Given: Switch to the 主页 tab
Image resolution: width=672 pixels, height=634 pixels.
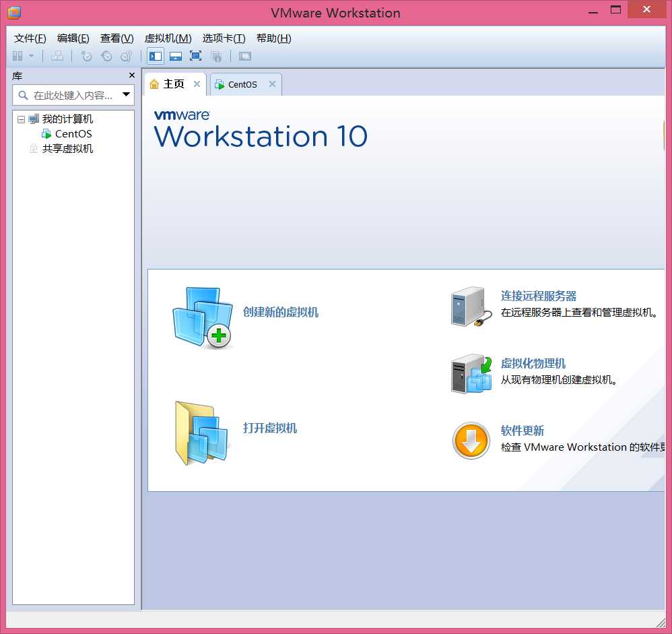Looking at the screenshot, I should tap(174, 84).
